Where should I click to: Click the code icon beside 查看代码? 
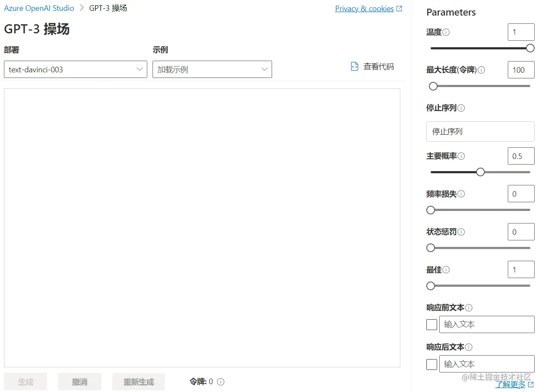pos(354,66)
